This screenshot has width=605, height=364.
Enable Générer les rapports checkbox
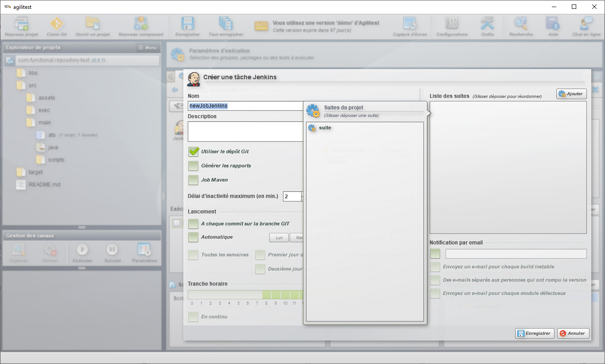click(193, 166)
